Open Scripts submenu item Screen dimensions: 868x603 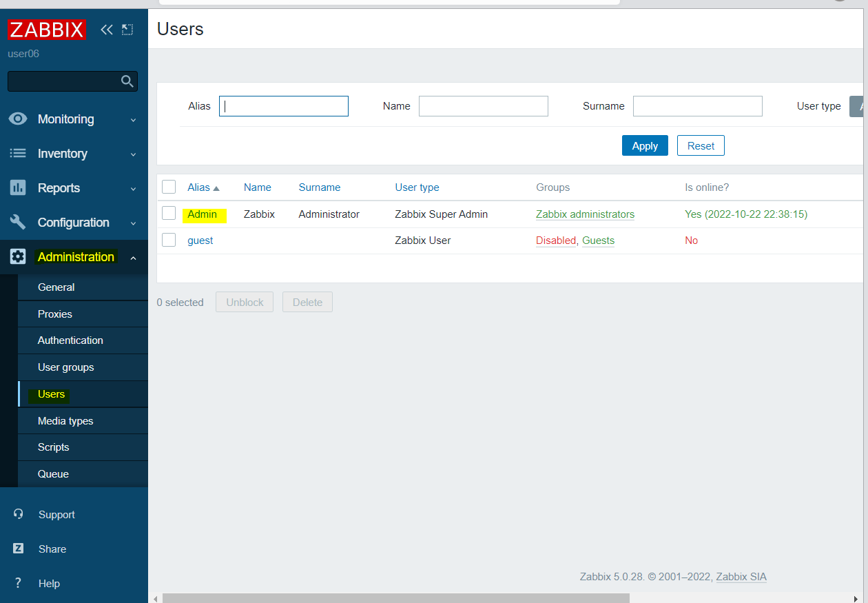pyautogui.click(x=53, y=447)
